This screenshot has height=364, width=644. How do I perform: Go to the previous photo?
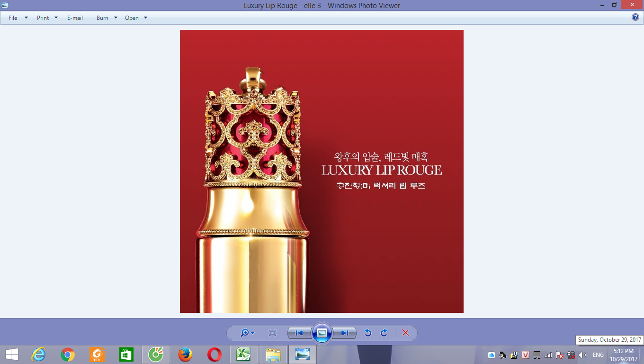coord(299,333)
